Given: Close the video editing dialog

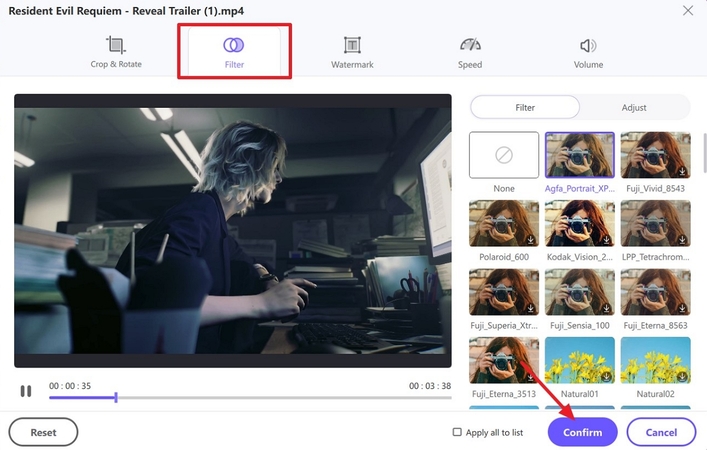Looking at the screenshot, I should pyautogui.click(x=688, y=10).
